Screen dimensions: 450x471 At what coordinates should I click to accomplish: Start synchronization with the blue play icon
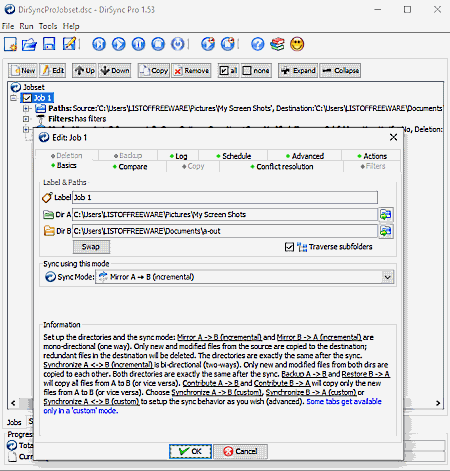click(x=119, y=44)
